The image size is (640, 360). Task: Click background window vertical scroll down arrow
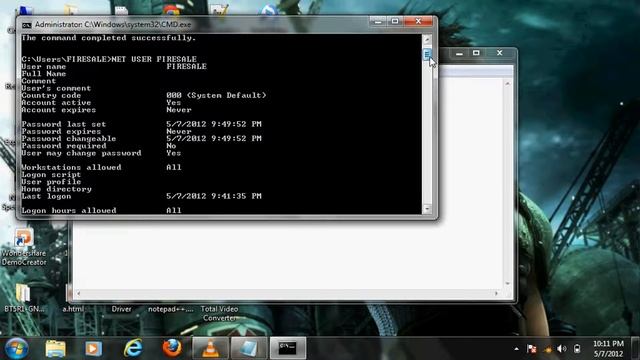coord(507,283)
